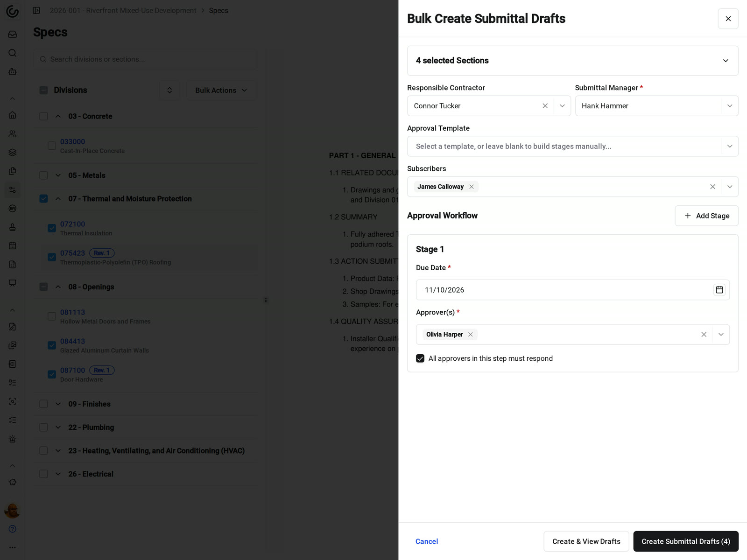This screenshot has width=747, height=560.
Task: Toggle 'All approvers in this step must respond'
Action: click(420, 358)
